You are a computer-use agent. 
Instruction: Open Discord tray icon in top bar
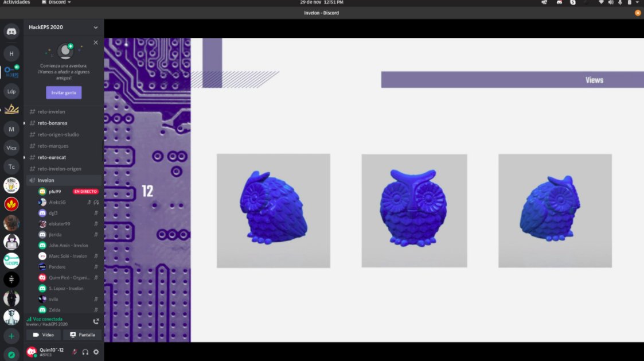click(x=559, y=2)
